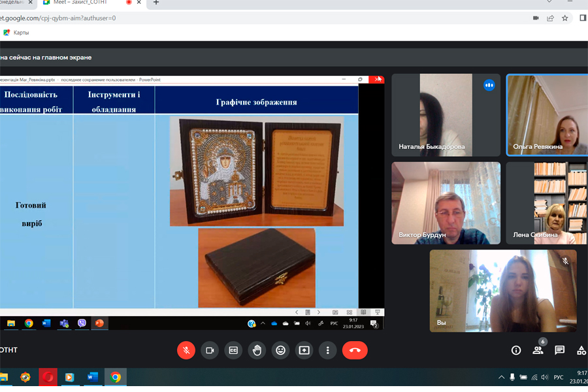Open a new Chrome tab
Screen dimensions: 588x392
click(156, 2)
